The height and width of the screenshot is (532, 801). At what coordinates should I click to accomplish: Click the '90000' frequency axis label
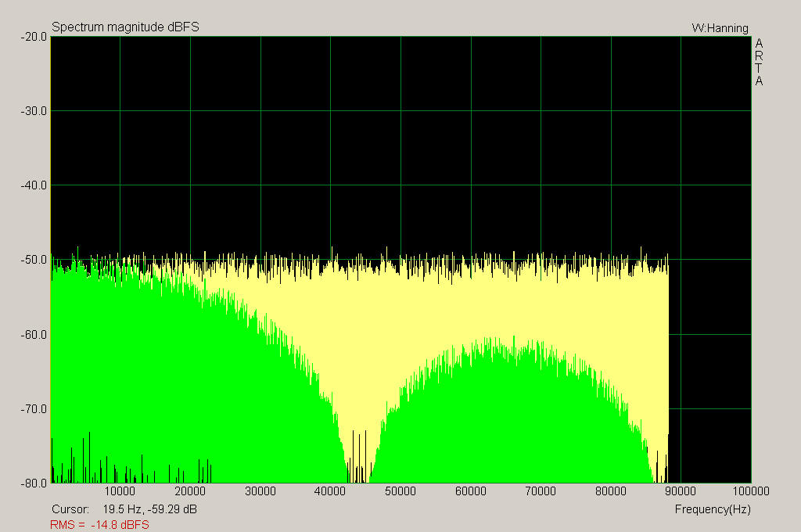point(681,491)
